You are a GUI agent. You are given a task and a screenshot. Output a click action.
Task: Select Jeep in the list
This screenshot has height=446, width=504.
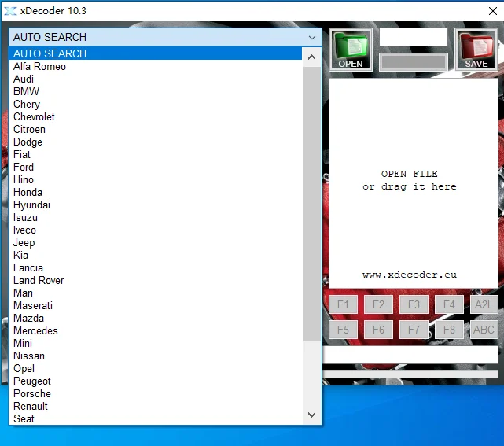155,242
